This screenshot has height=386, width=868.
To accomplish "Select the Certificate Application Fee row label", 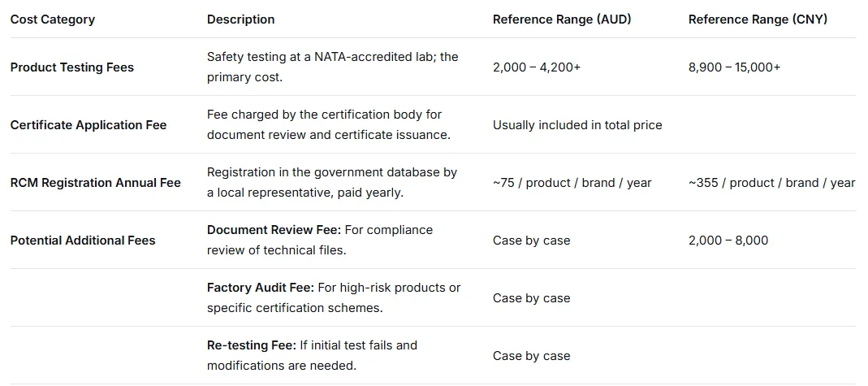I will 88,125.
